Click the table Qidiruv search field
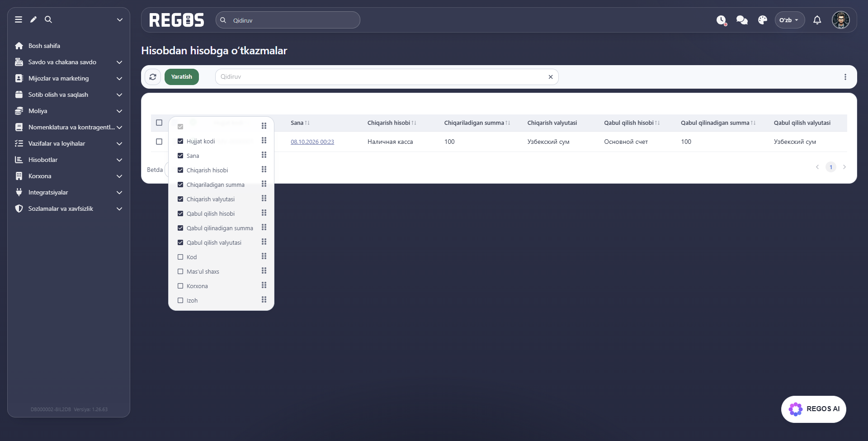 click(x=387, y=77)
